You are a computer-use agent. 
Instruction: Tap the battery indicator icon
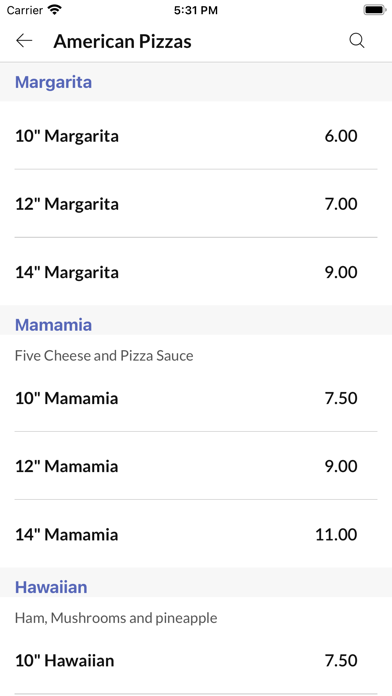point(375,10)
